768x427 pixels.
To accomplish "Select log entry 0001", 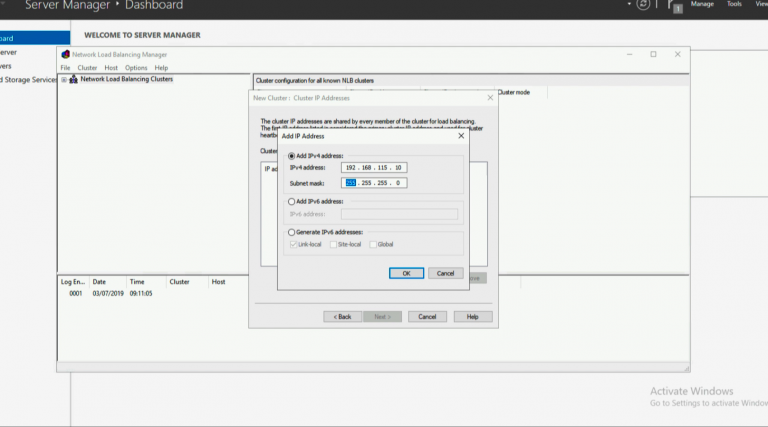I will pos(75,293).
